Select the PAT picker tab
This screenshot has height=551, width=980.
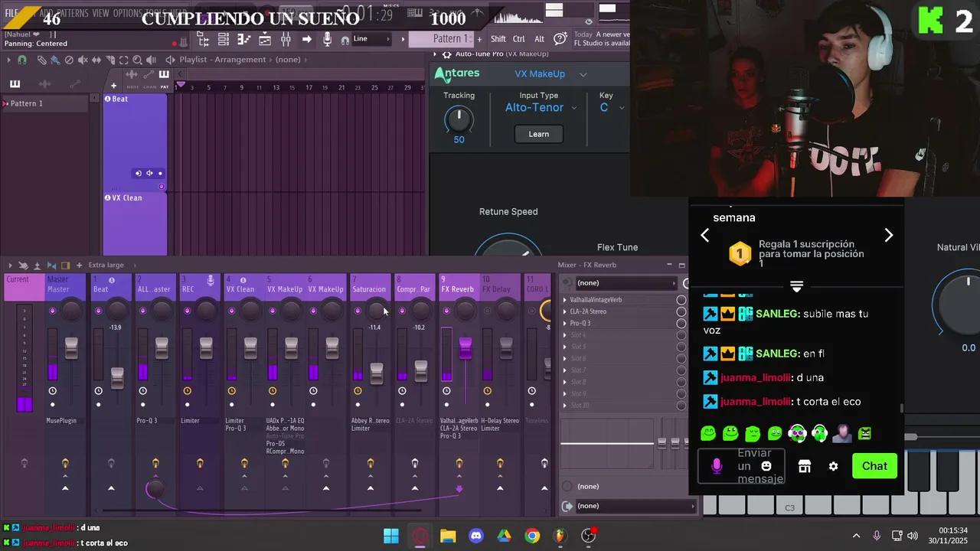pyautogui.click(x=164, y=80)
